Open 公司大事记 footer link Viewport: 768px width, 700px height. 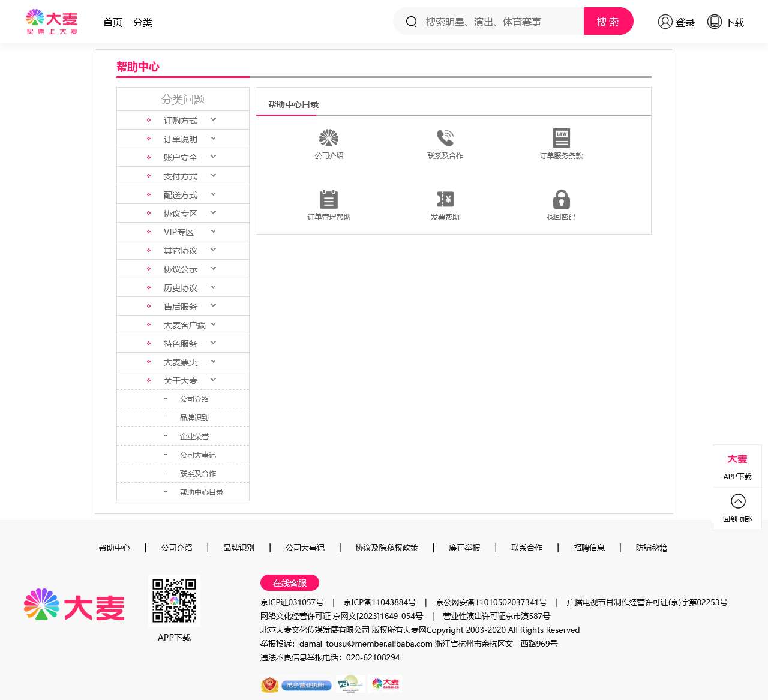coord(305,548)
